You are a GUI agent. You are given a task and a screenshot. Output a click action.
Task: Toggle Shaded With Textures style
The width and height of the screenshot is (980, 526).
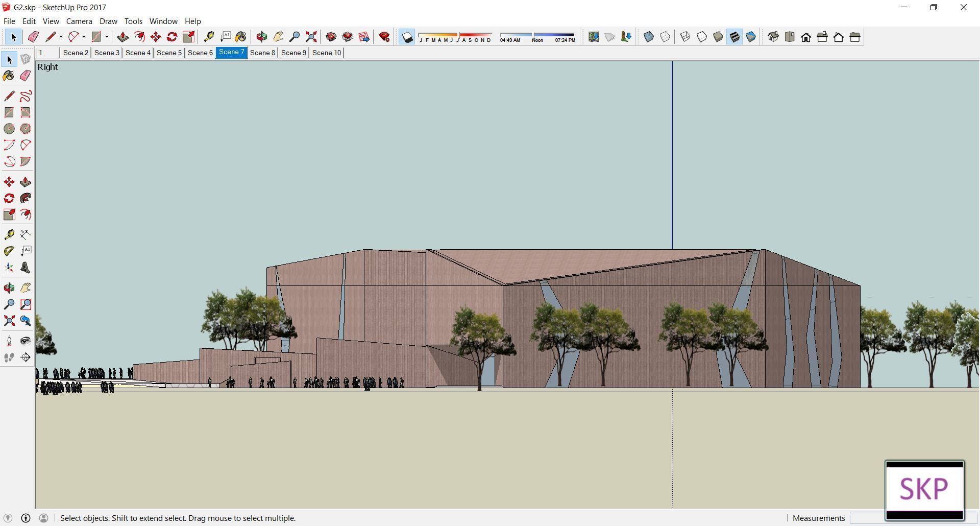[x=734, y=37]
